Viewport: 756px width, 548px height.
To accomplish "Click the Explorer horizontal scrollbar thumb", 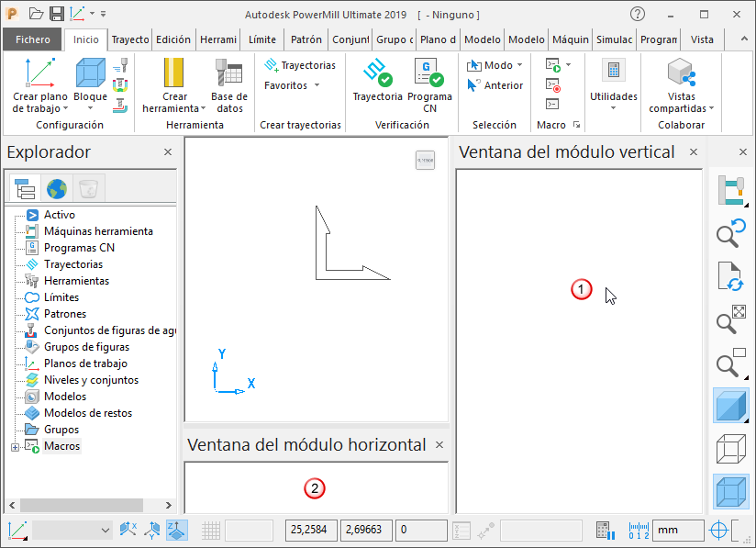I will click(x=81, y=505).
